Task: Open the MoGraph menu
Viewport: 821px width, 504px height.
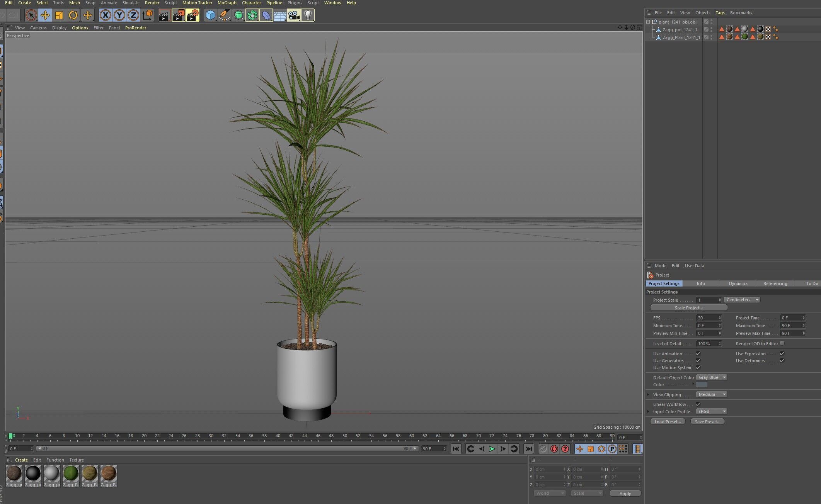Action: click(x=227, y=3)
